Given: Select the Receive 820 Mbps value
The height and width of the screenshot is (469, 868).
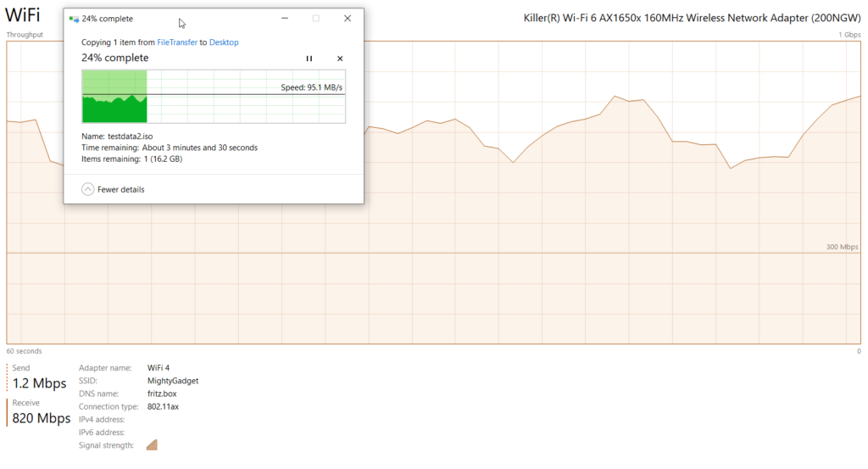Looking at the screenshot, I should 41,417.
